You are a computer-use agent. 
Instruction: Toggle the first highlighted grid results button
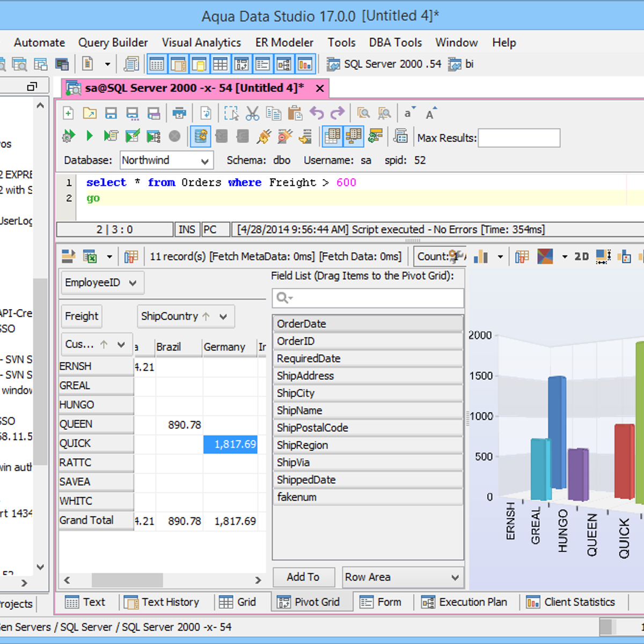pos(332,136)
